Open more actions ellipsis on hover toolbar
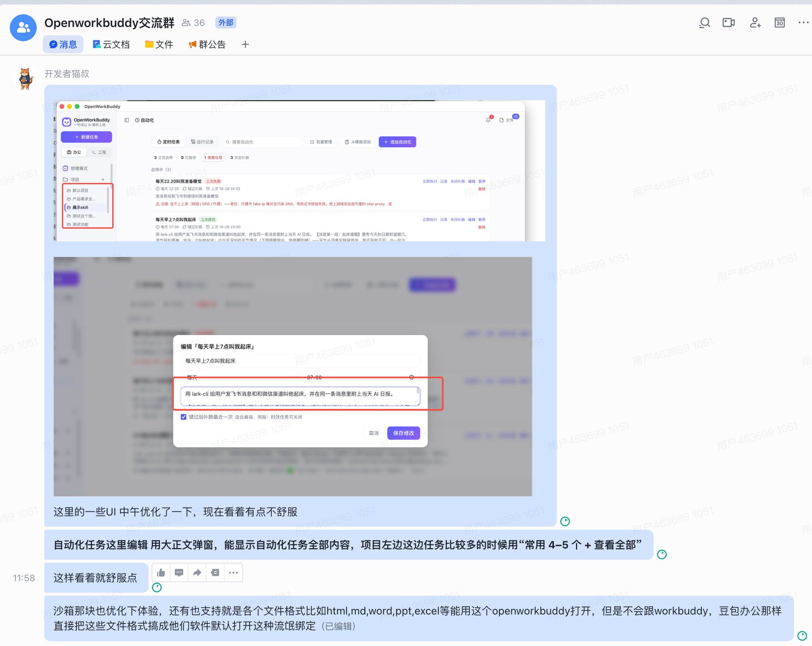 pos(233,573)
